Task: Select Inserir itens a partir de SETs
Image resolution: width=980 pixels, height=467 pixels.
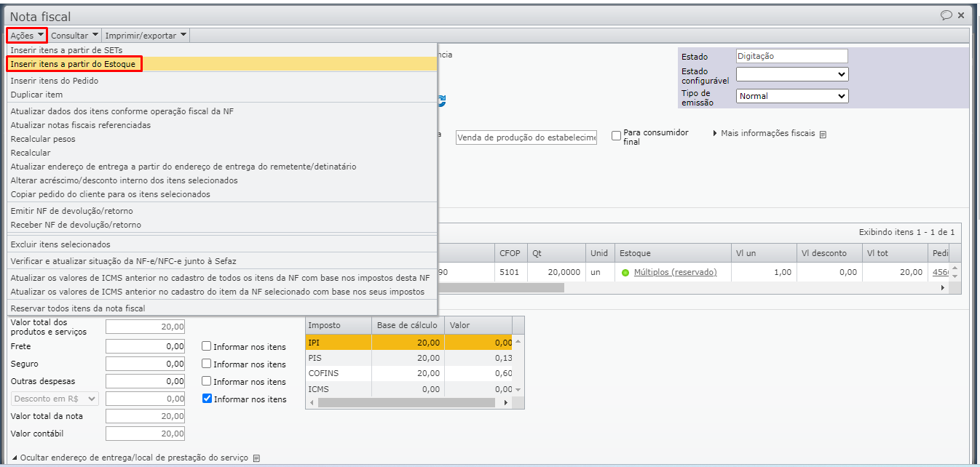Action: pos(222,50)
